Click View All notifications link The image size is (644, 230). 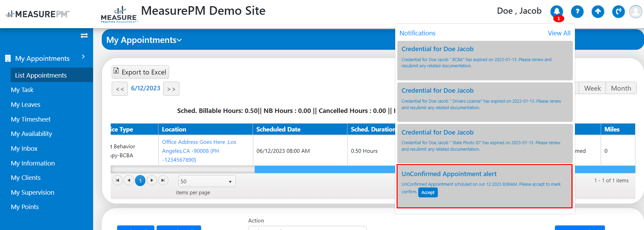pyautogui.click(x=559, y=33)
